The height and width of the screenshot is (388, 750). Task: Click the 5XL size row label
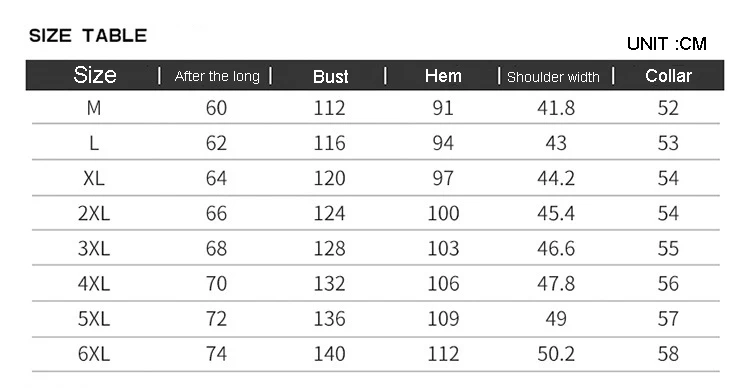pyautogui.click(x=94, y=319)
